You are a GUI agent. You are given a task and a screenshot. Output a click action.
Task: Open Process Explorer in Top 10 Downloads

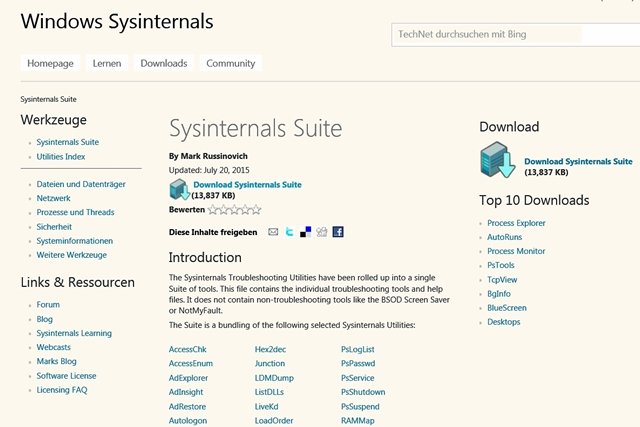click(x=516, y=223)
